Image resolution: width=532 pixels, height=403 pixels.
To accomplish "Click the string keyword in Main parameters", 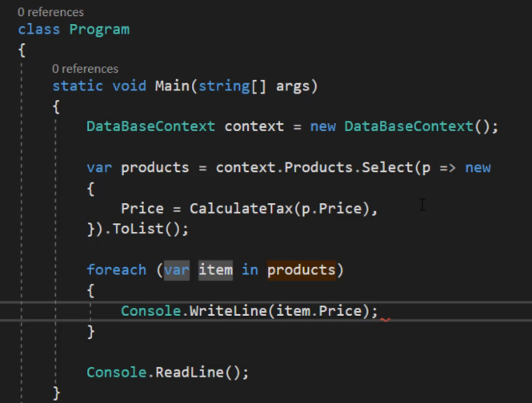I will click(x=224, y=86).
